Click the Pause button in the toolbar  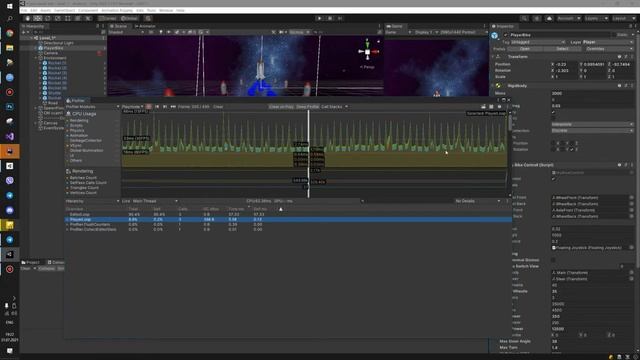point(330,18)
